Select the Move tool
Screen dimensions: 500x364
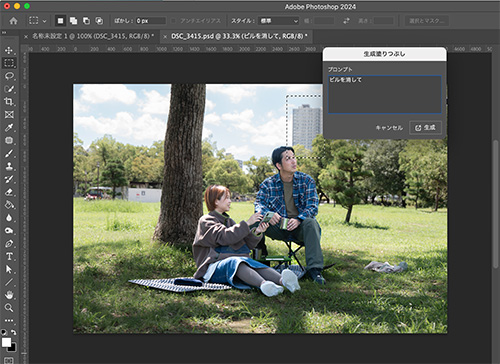click(9, 50)
